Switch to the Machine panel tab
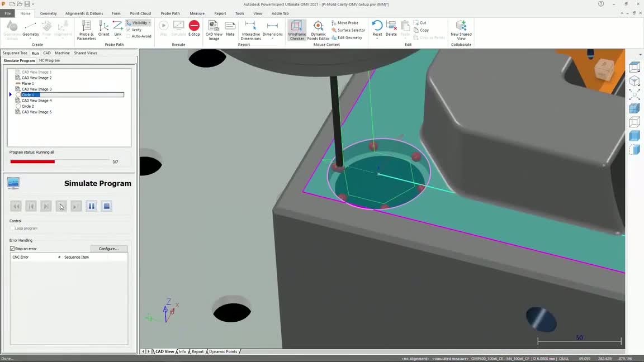644x362 pixels. tap(62, 53)
